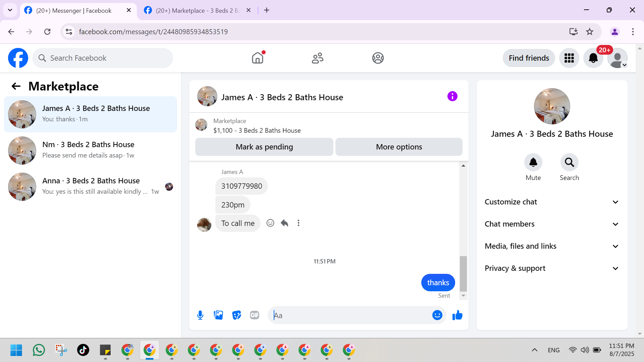Open emoji picker in message box

437,315
